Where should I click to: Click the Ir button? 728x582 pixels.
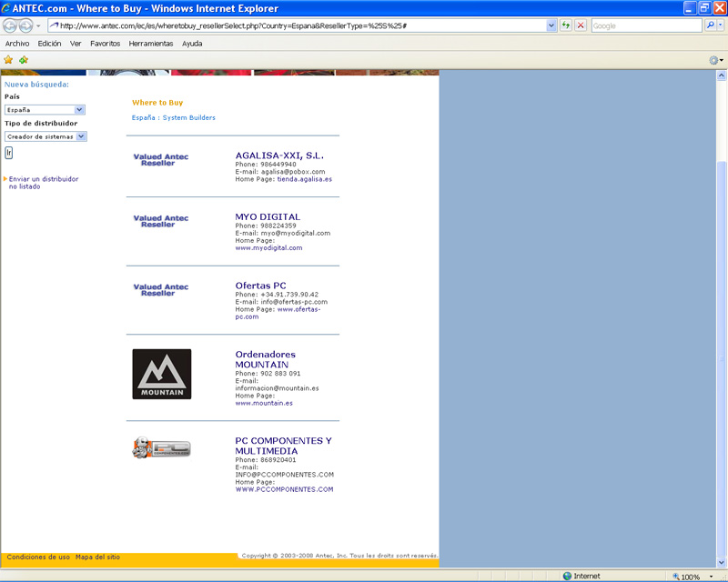coord(8,153)
